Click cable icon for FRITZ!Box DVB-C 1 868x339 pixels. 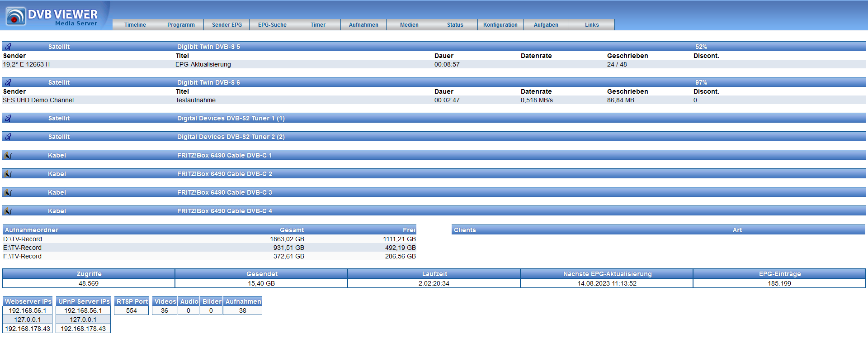click(x=8, y=155)
